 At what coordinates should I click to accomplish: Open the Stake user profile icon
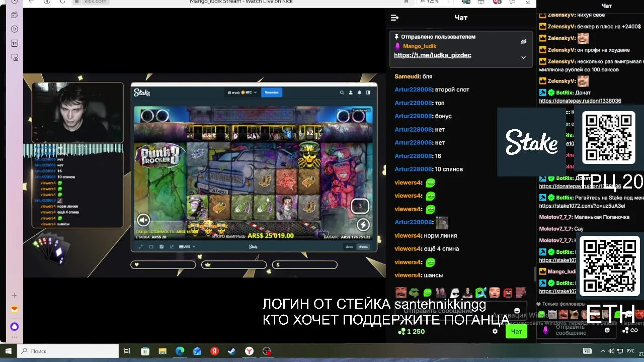[351, 93]
